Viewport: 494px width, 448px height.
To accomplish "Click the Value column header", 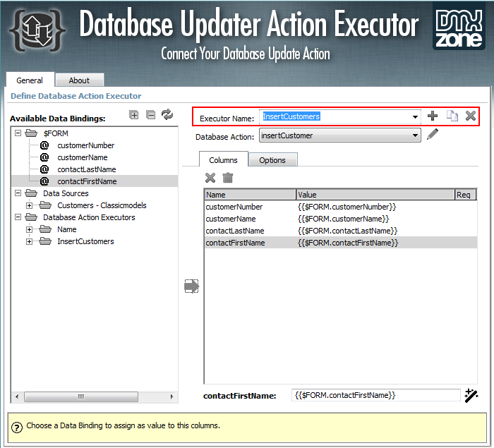I will (375, 195).
